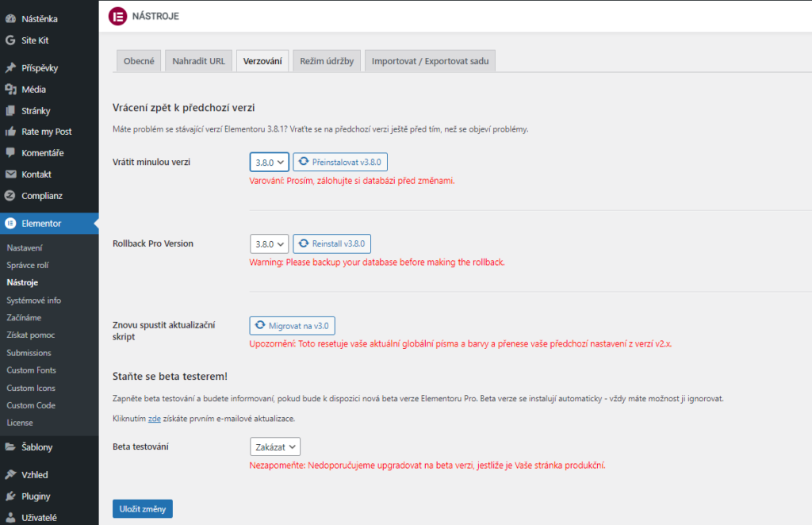Go to Příspěvky menu label
The width and height of the screenshot is (812, 525).
pos(40,68)
